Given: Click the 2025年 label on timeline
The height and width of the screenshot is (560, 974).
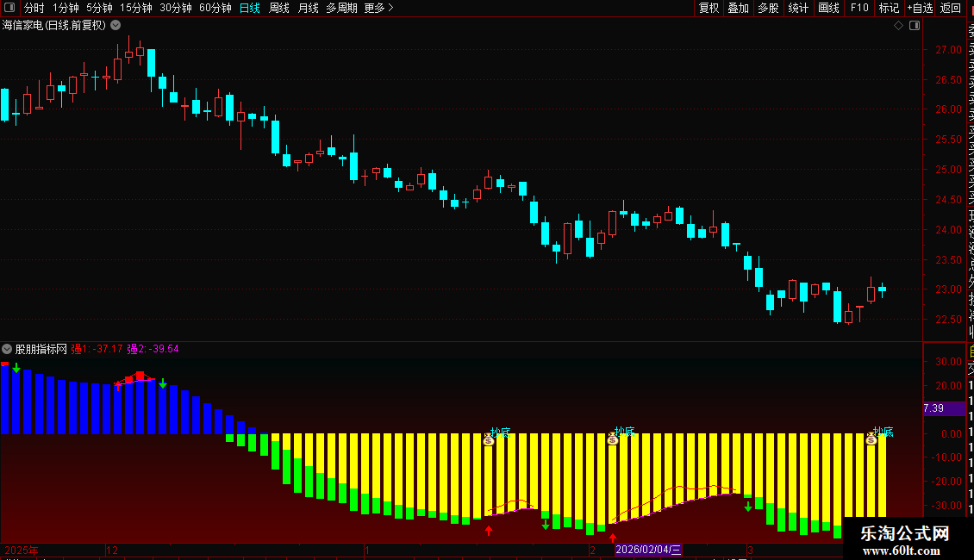Looking at the screenshot, I should tap(22, 550).
